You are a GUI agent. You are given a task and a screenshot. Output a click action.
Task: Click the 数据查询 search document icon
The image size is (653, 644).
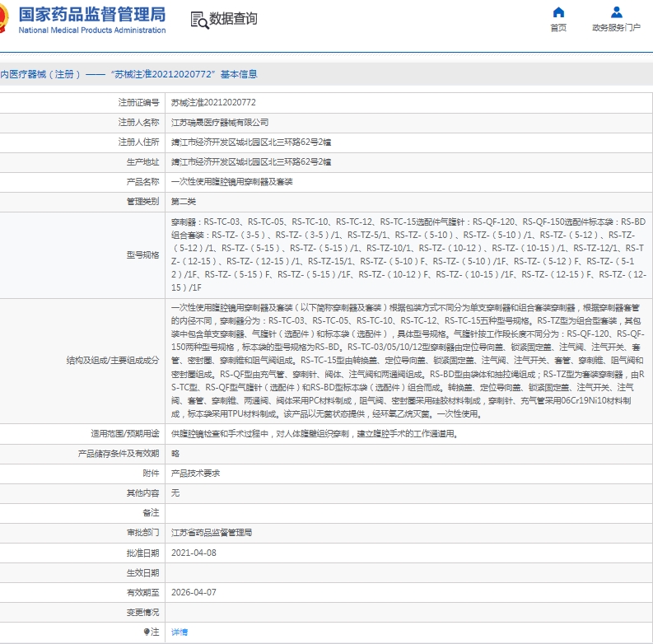(x=199, y=20)
